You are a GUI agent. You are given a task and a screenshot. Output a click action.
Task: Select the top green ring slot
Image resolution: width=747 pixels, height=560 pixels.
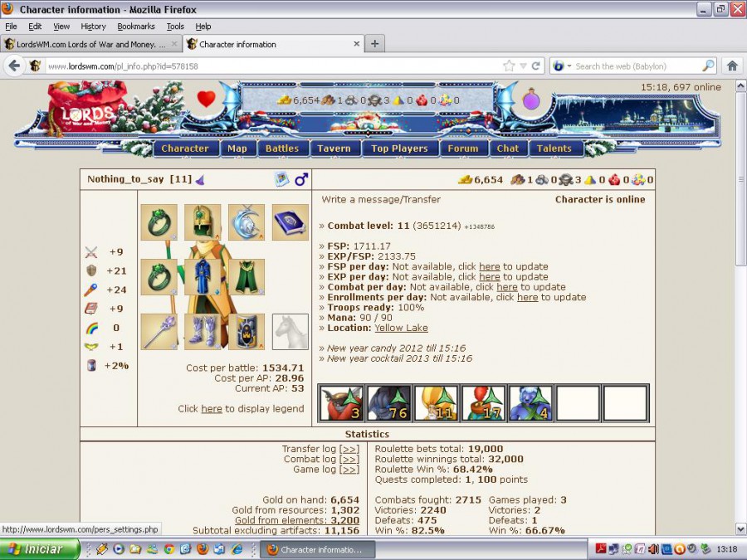[159, 222]
